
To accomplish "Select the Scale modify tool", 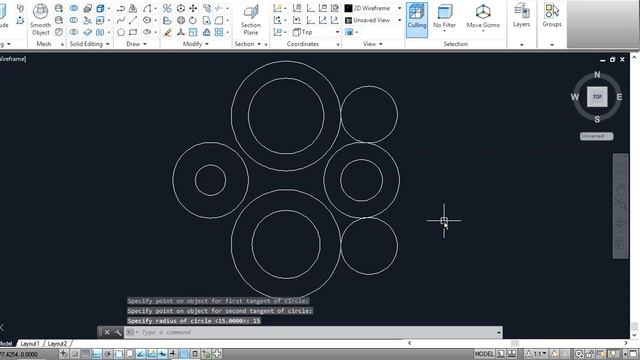I will pos(193,32).
